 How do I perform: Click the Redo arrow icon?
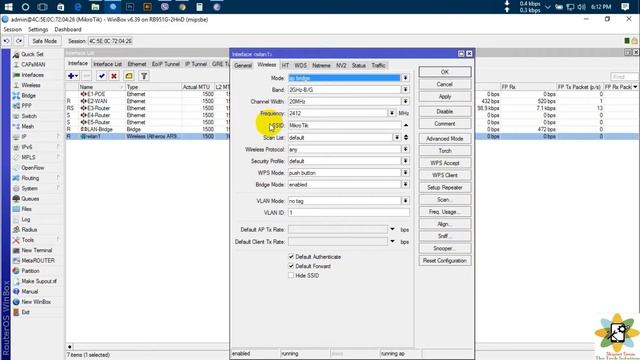pyautogui.click(x=19, y=41)
